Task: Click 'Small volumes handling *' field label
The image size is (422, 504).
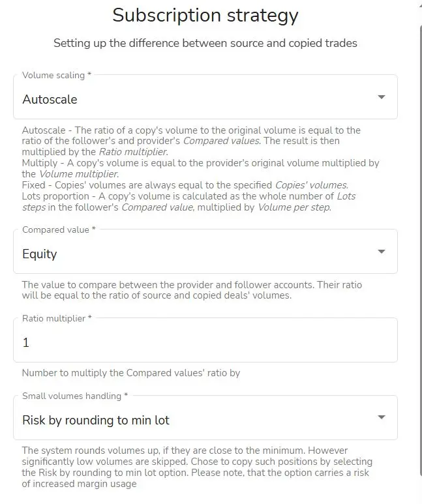Action: (75, 396)
